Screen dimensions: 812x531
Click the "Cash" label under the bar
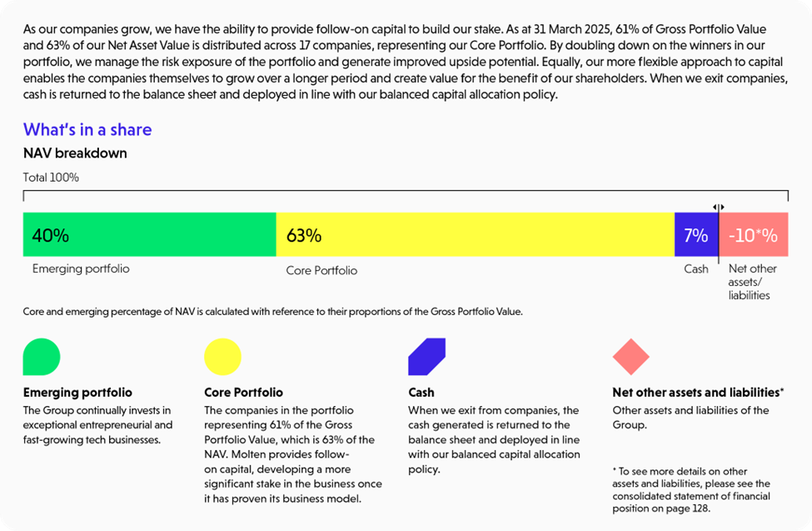point(696,268)
